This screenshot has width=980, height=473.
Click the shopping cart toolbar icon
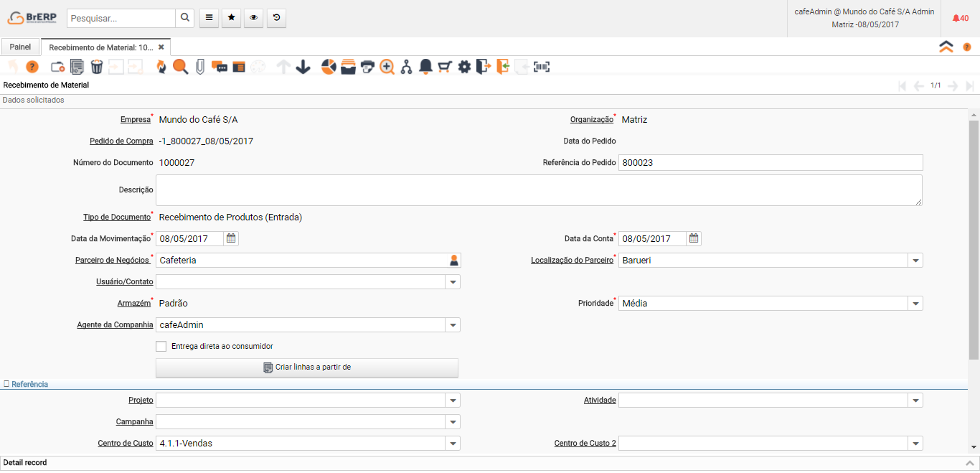[445, 67]
